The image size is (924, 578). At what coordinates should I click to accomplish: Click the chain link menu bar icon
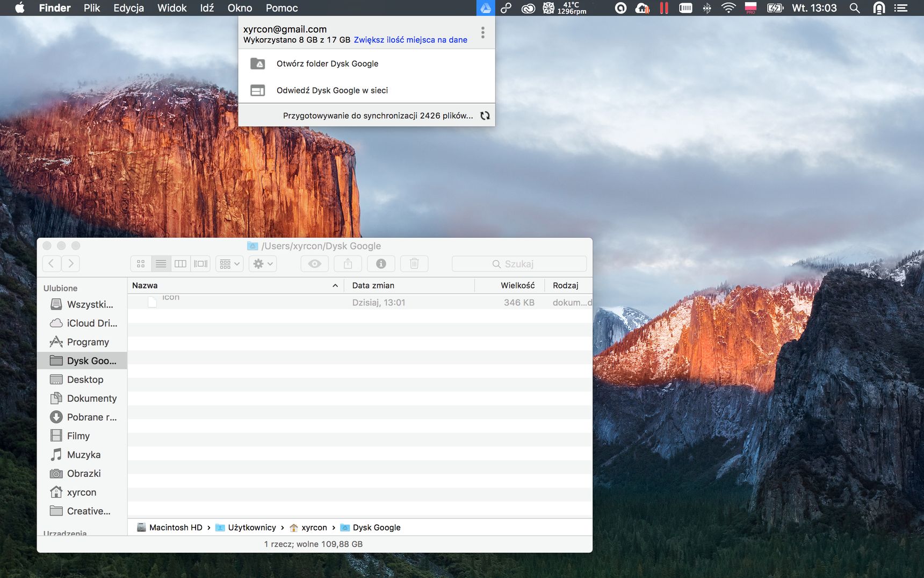click(506, 8)
